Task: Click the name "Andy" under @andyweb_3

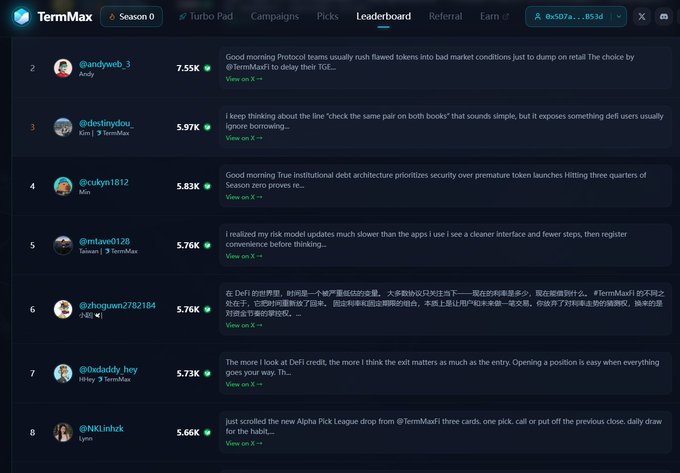Action: 86,74
